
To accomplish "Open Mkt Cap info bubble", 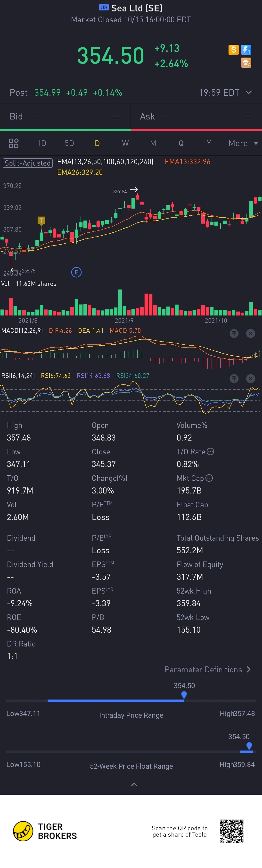I will 209,478.
